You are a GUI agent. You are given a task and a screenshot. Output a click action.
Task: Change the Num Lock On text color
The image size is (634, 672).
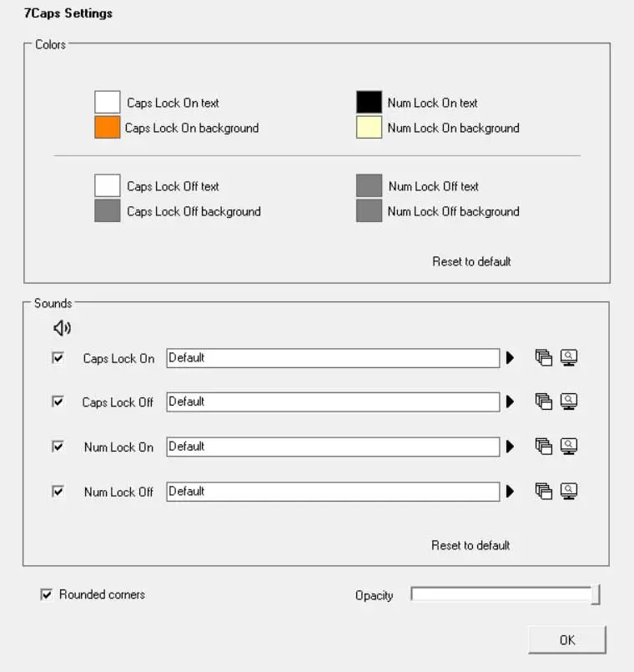click(x=369, y=103)
